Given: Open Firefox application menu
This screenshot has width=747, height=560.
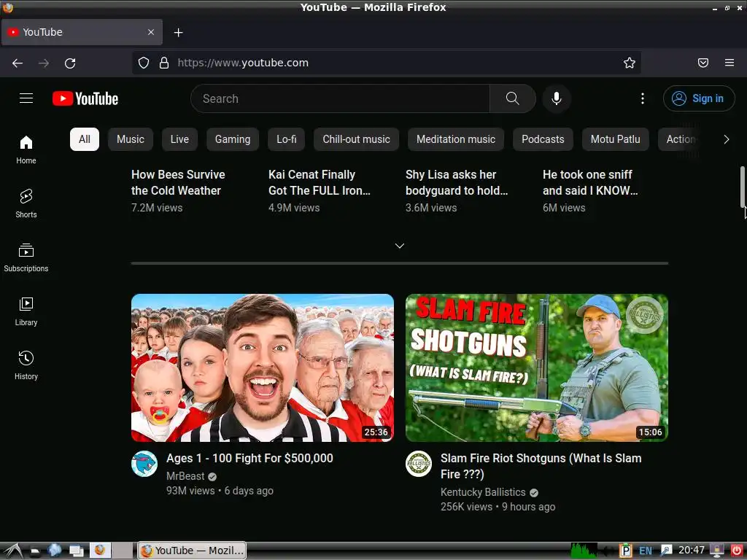Looking at the screenshot, I should (729, 63).
